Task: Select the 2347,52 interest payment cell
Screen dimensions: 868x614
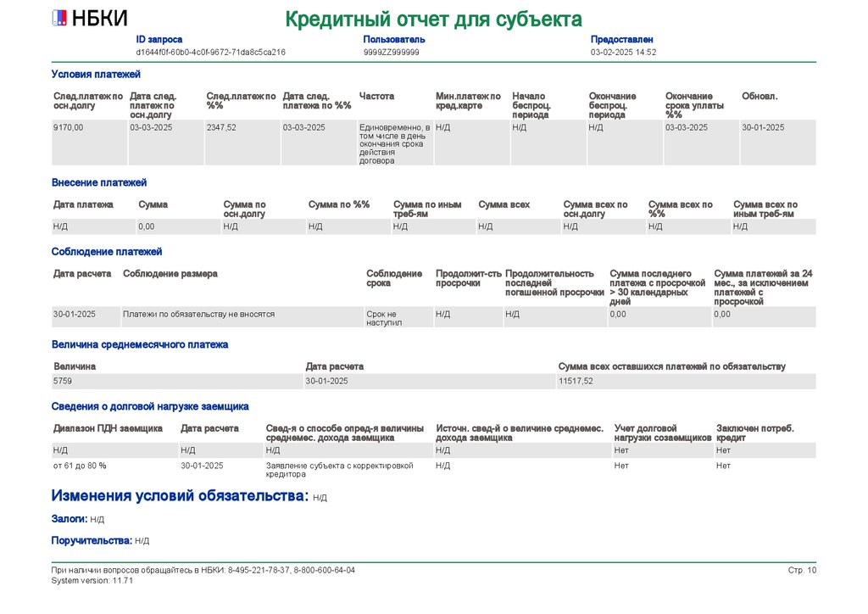Action: click(x=242, y=142)
